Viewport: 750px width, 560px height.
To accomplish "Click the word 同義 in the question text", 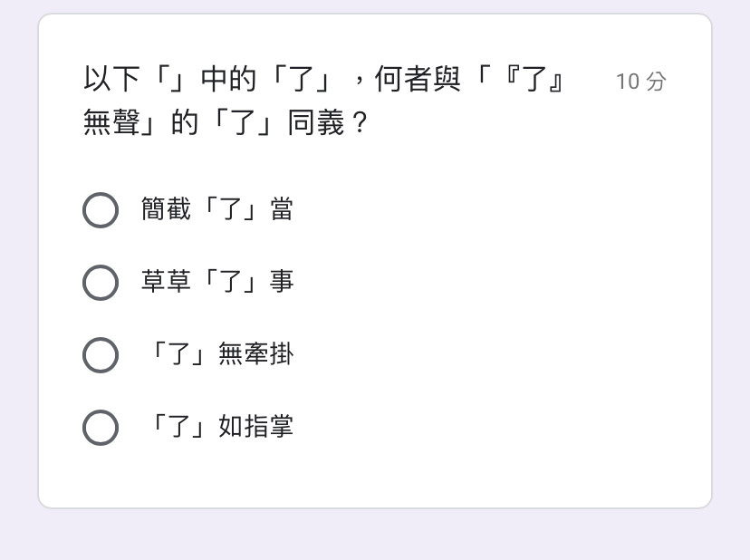I will pos(316,122).
